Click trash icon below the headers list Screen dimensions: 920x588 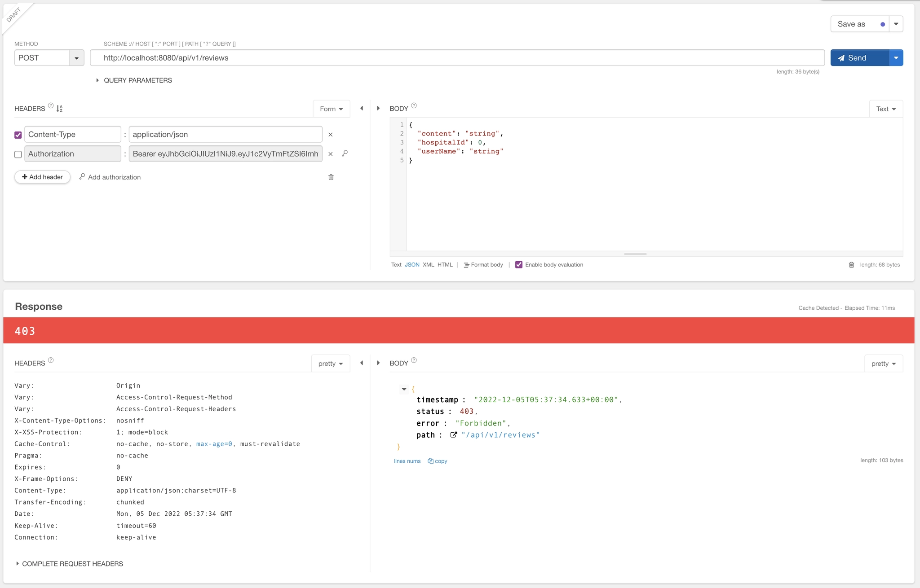[331, 177]
